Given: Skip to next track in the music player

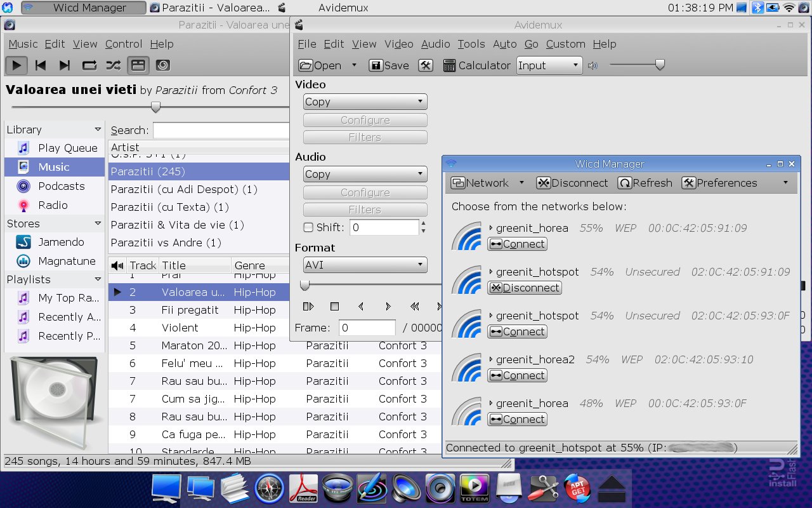Looking at the screenshot, I should 65,65.
